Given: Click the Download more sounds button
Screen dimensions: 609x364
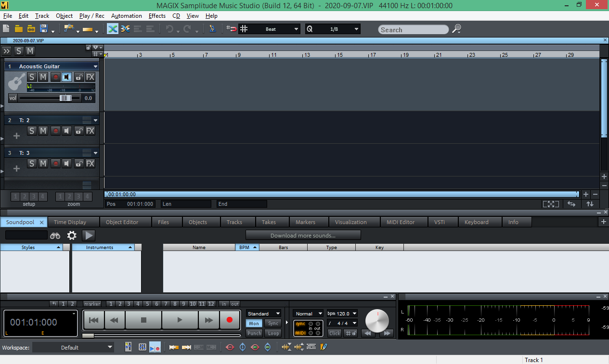Looking at the screenshot, I should 303,235.
